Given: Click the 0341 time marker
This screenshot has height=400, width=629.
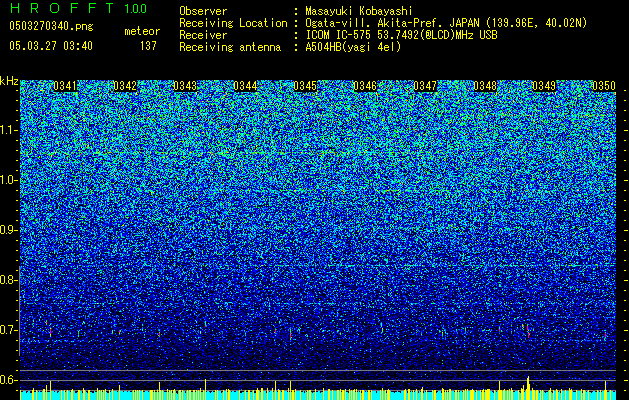Looking at the screenshot, I should pos(65,86).
